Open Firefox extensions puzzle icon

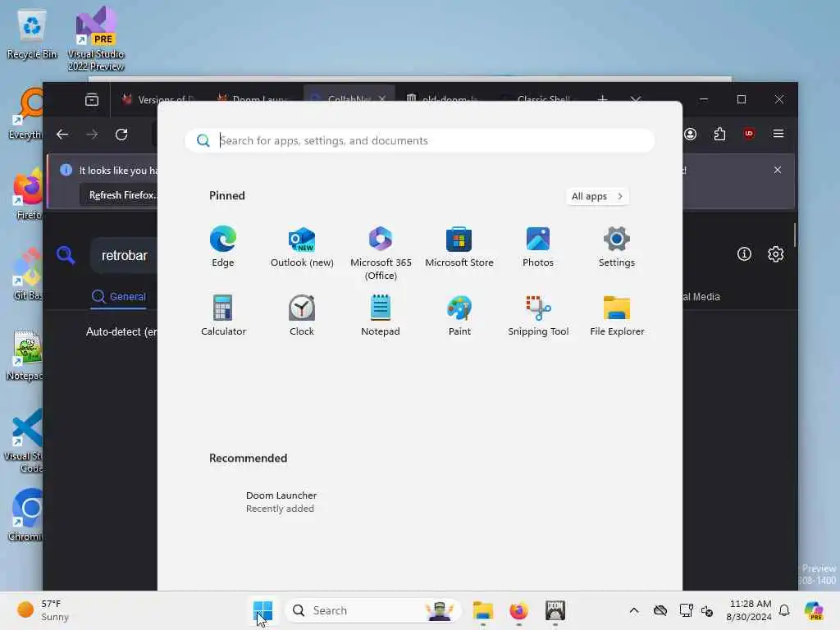[x=719, y=134]
